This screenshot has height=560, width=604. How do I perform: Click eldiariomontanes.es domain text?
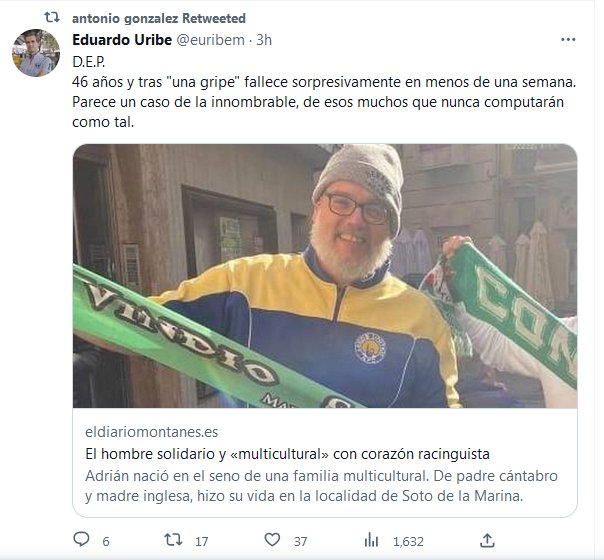pos(151,432)
